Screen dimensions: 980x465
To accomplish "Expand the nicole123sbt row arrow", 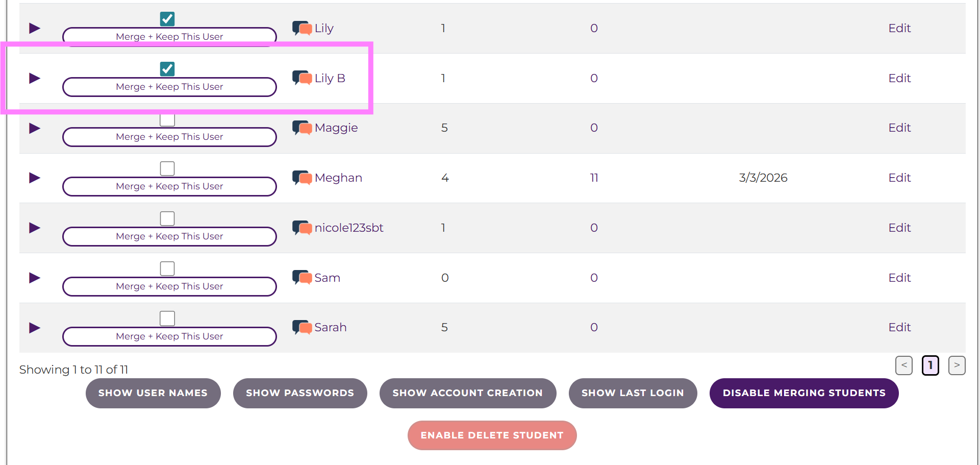I will [x=35, y=228].
